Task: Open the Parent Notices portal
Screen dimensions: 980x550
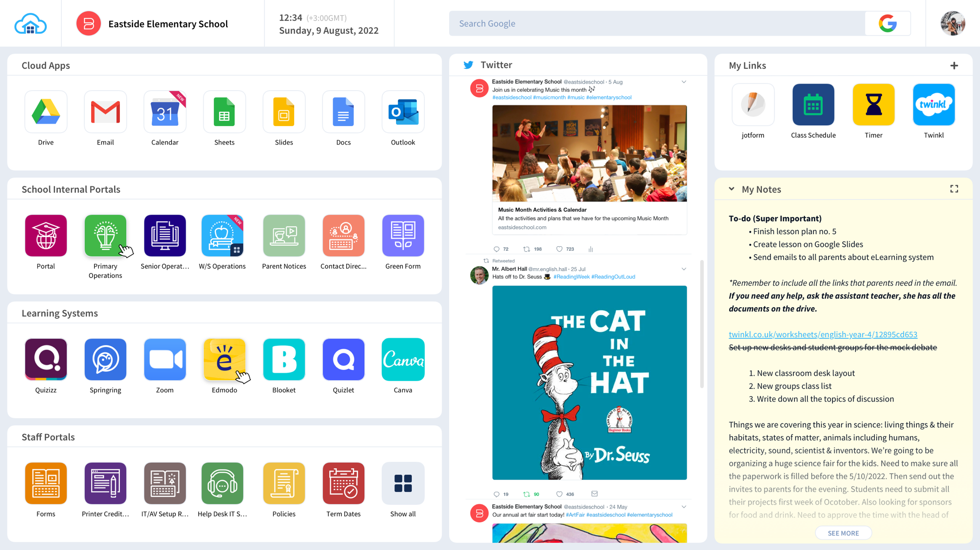Action: 283,236
